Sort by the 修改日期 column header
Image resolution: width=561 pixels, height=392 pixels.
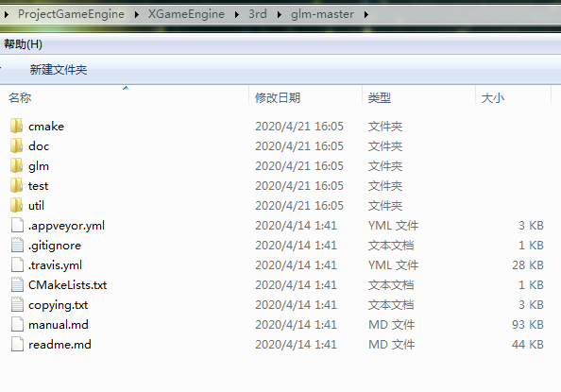(278, 97)
